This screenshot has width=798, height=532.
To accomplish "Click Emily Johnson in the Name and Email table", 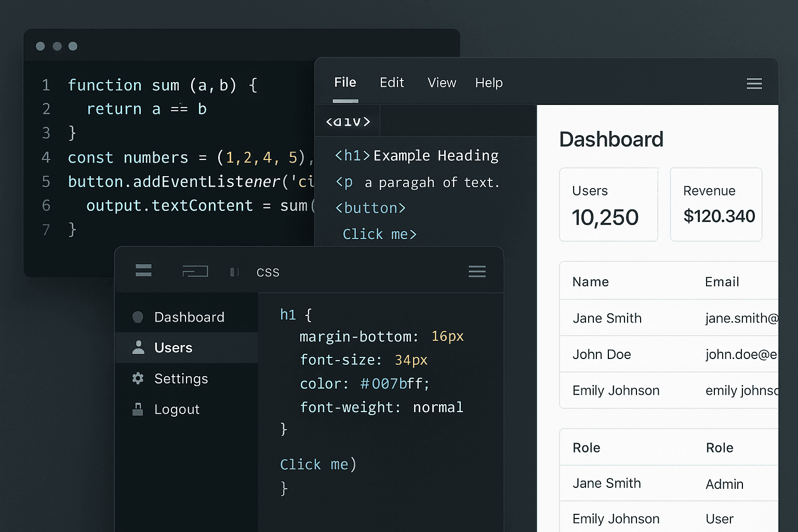I will tap(616, 391).
